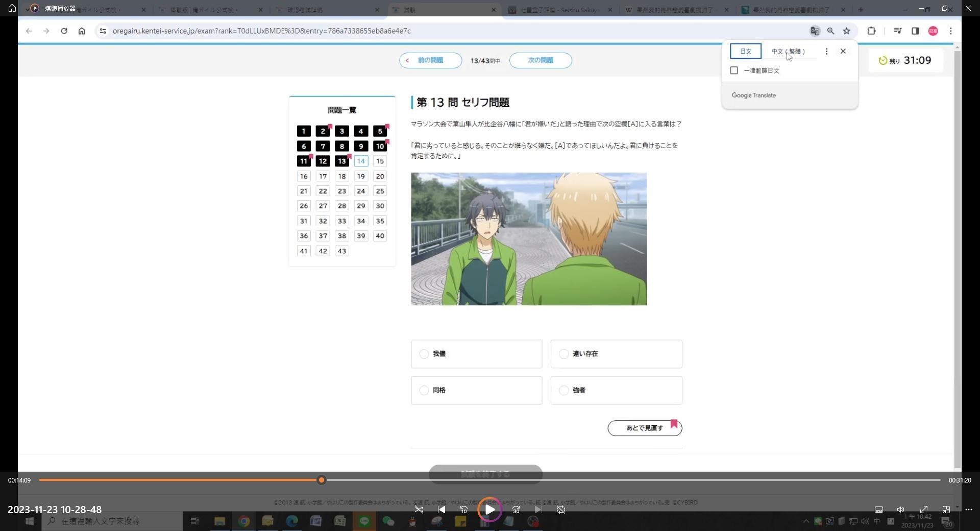Bookmark this page with the star icon
Image resolution: width=980 pixels, height=531 pixels.
847,31
